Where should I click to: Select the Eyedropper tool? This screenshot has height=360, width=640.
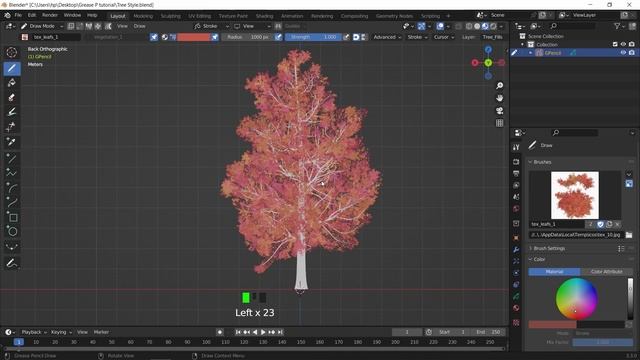12,142
